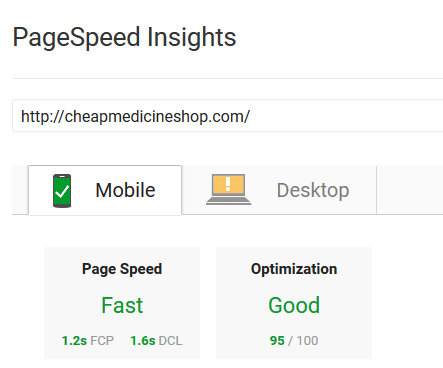
Task: Click the exclamation mark on the laptop icon
Action: 228,184
